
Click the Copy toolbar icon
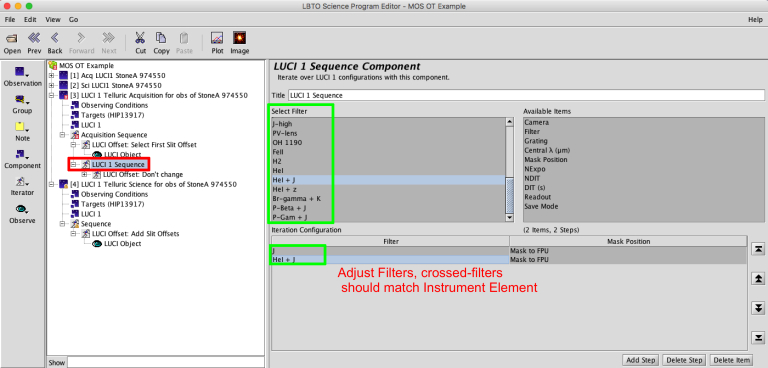tap(161, 38)
